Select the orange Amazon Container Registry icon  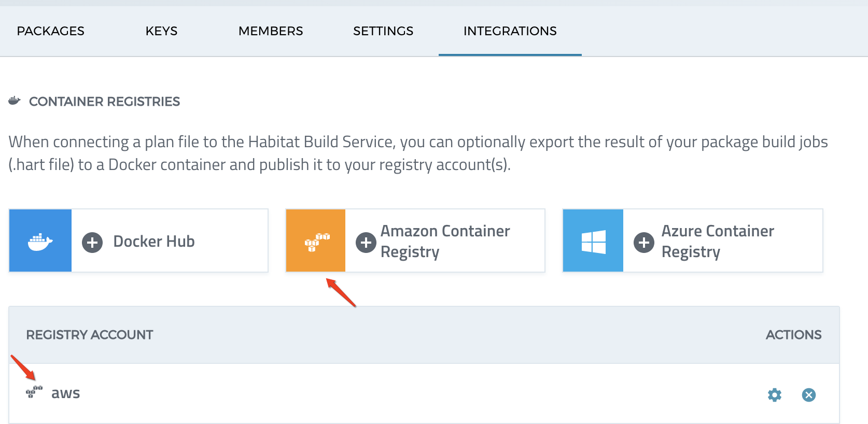(315, 240)
